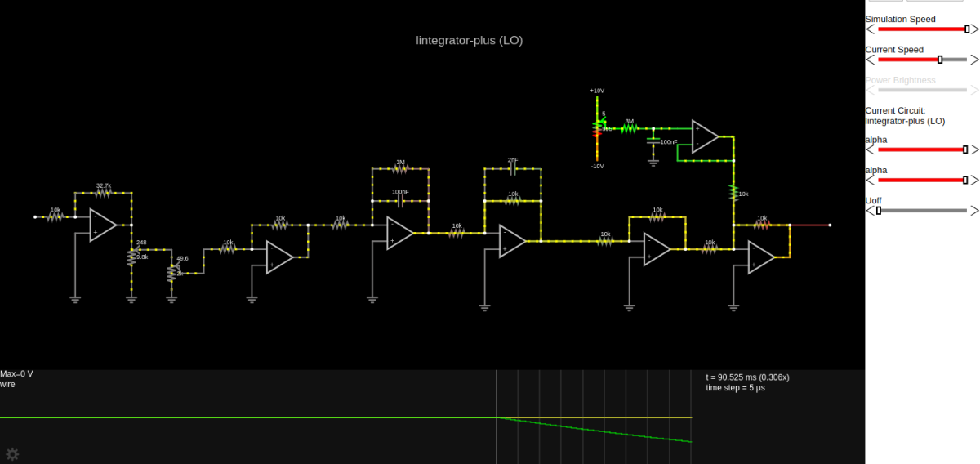Select the op-amp with the 2nF feedback

pyautogui.click(x=512, y=241)
